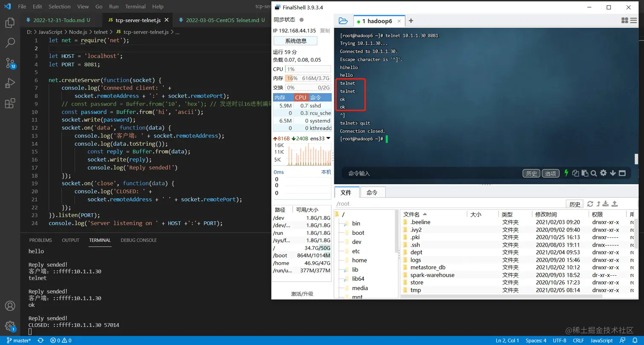The image size is (644, 345).
Task: Select the etc folder in directory tree
Action: point(356,251)
